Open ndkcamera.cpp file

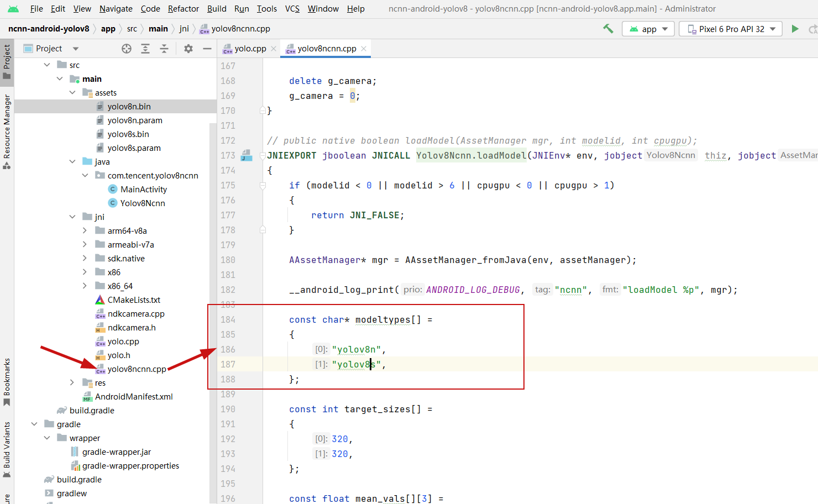[x=136, y=314]
